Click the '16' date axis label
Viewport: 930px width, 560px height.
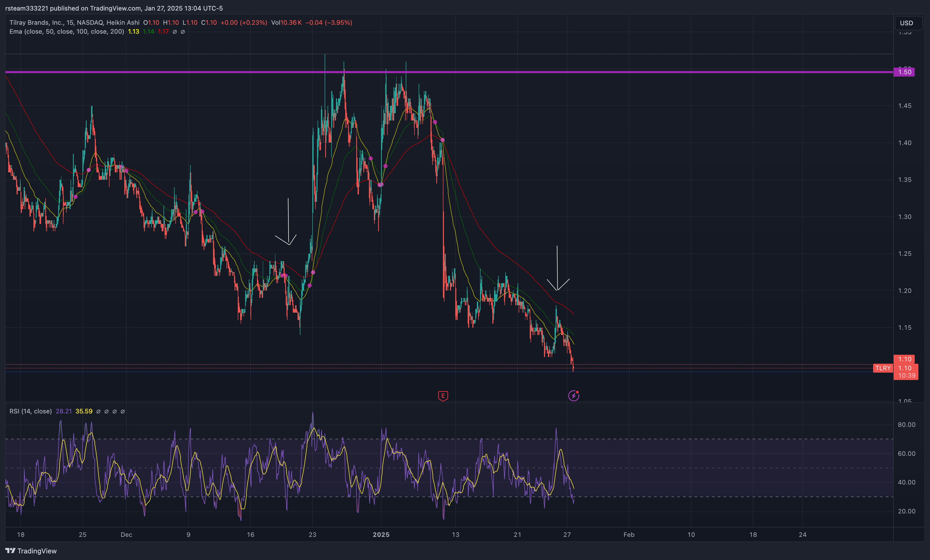coord(251,535)
